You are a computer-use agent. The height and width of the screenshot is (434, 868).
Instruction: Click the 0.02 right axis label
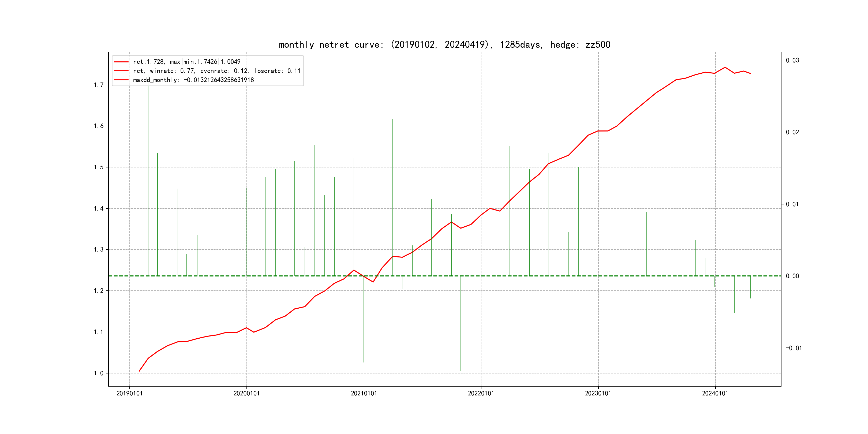792,132
